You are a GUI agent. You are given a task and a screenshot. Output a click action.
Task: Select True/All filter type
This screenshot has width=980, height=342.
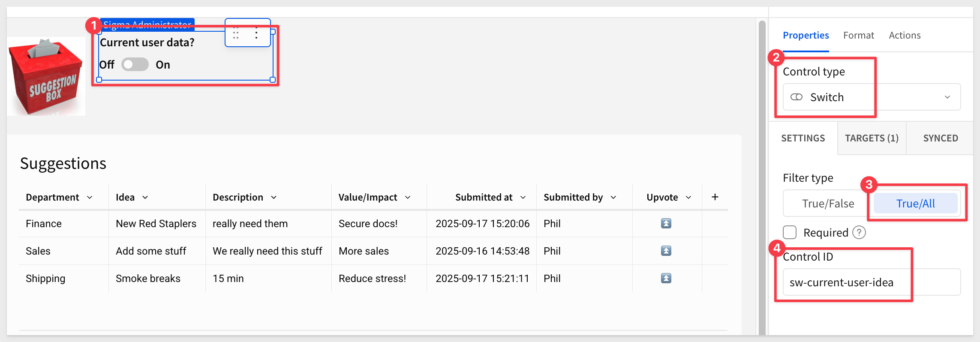pos(915,204)
